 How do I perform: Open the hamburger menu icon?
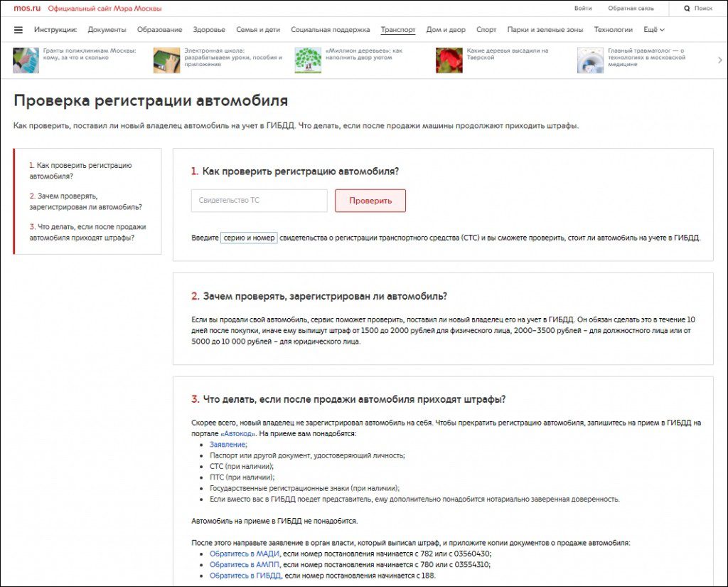(x=18, y=30)
